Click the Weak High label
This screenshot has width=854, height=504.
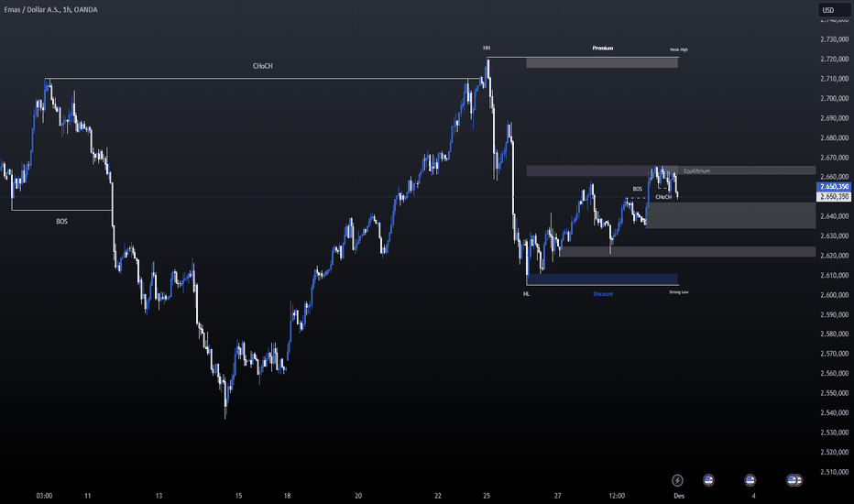click(679, 49)
